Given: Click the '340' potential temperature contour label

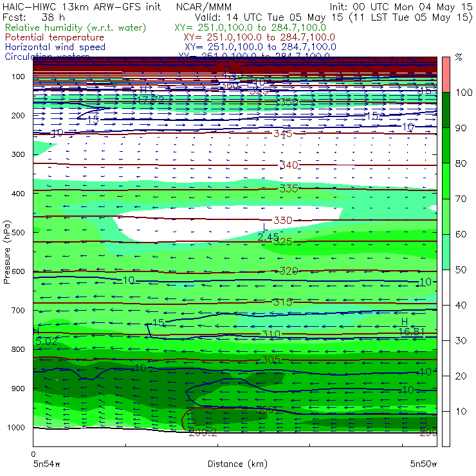Looking at the screenshot, I should point(289,165).
